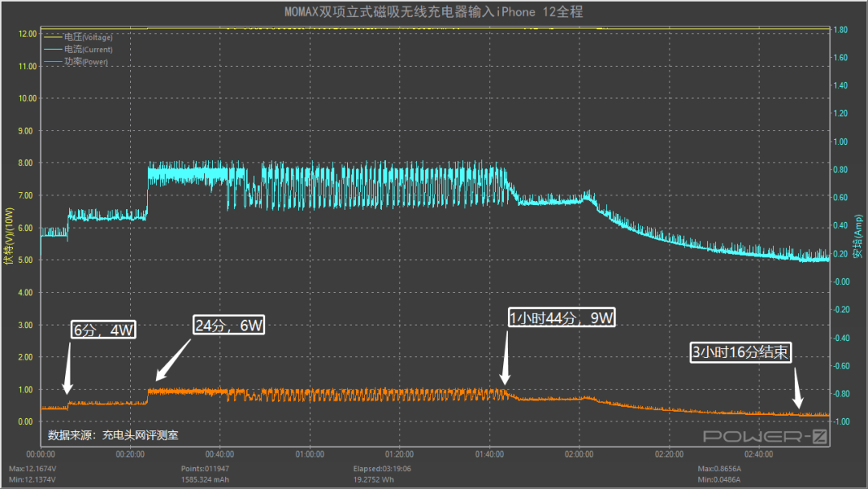
Task: Click the Points:011947 status entry
Action: (x=205, y=469)
